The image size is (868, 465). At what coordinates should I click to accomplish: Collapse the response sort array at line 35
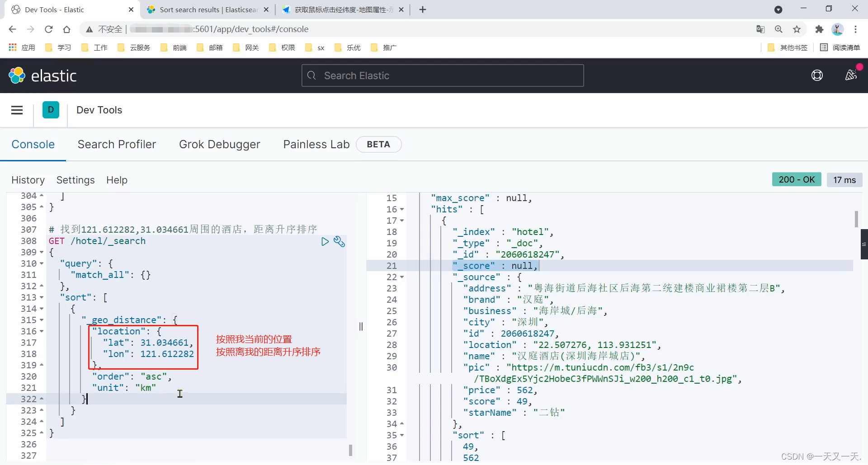pos(402,435)
